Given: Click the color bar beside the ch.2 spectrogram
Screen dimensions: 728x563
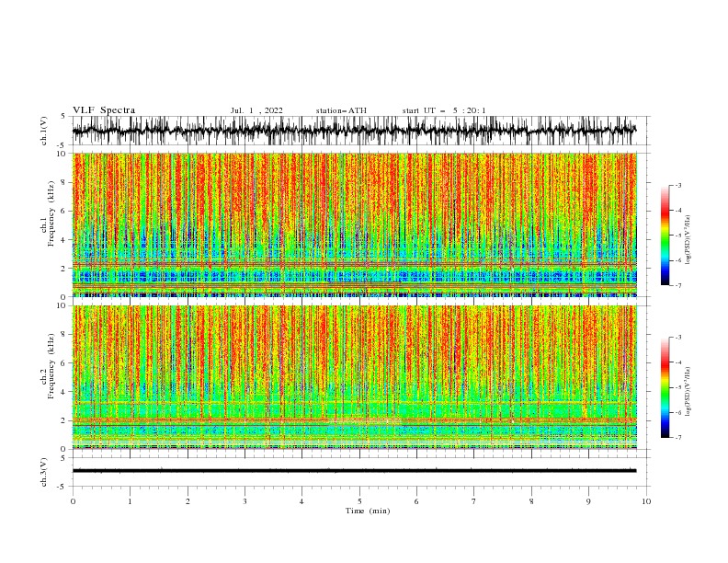Looking at the screenshot, I should (x=665, y=387).
